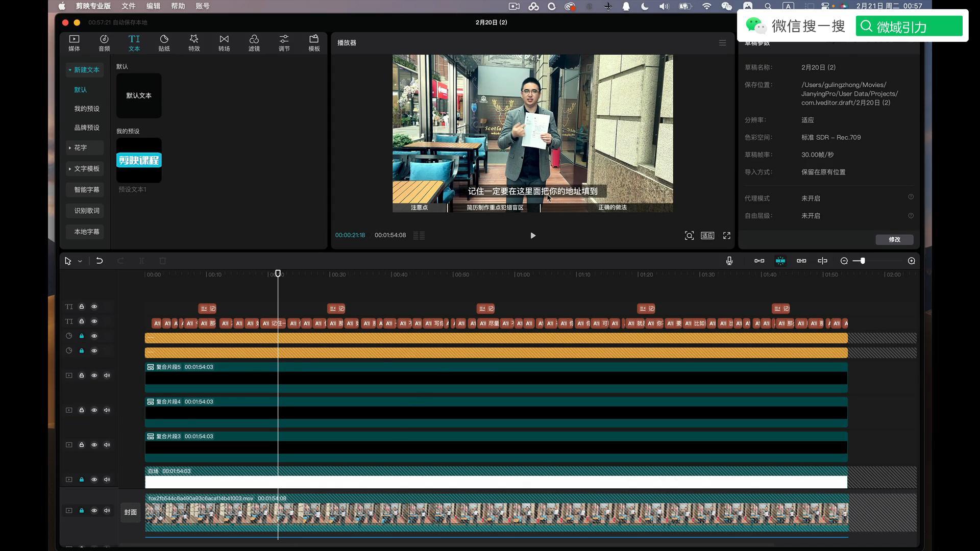Screen dimensions: 980x551
Task: Expand the 文字模板 category
Action: [85, 168]
